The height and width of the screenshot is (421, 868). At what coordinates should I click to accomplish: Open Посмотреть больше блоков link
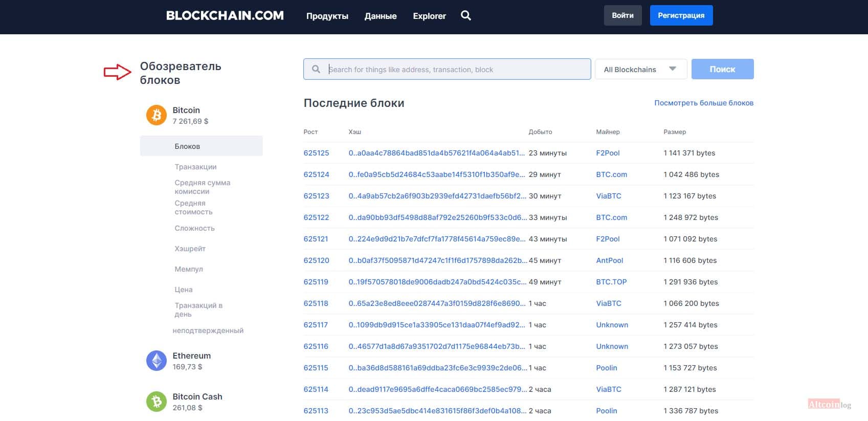(x=704, y=103)
